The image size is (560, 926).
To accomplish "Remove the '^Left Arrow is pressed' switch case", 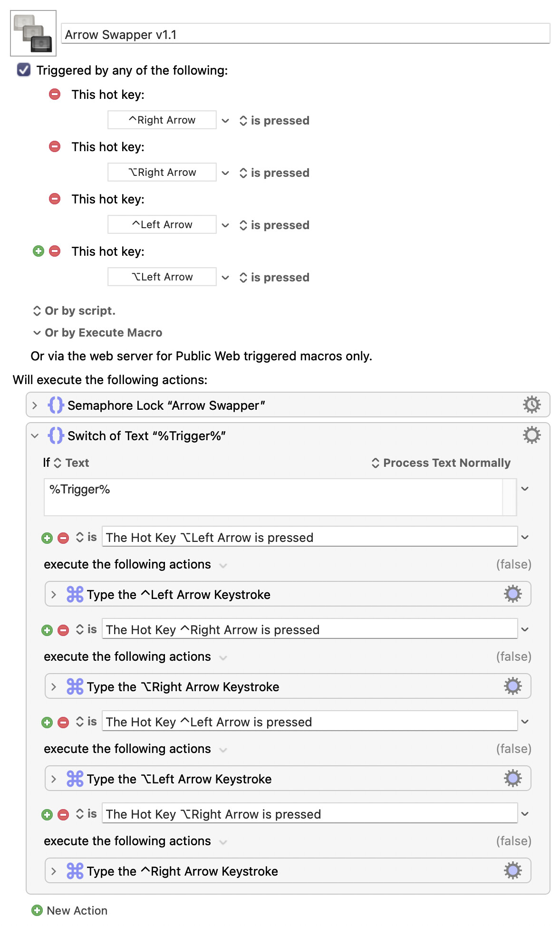I will [x=63, y=723].
